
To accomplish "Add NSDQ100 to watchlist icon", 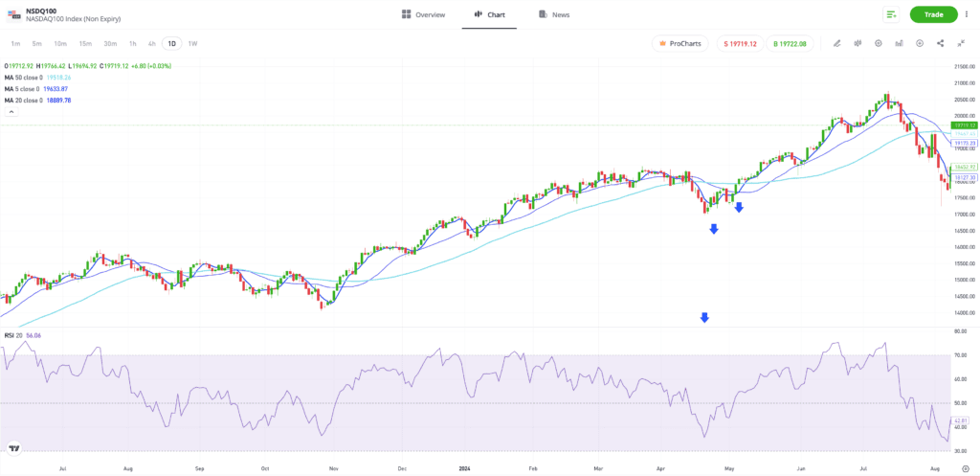I will (x=891, y=14).
